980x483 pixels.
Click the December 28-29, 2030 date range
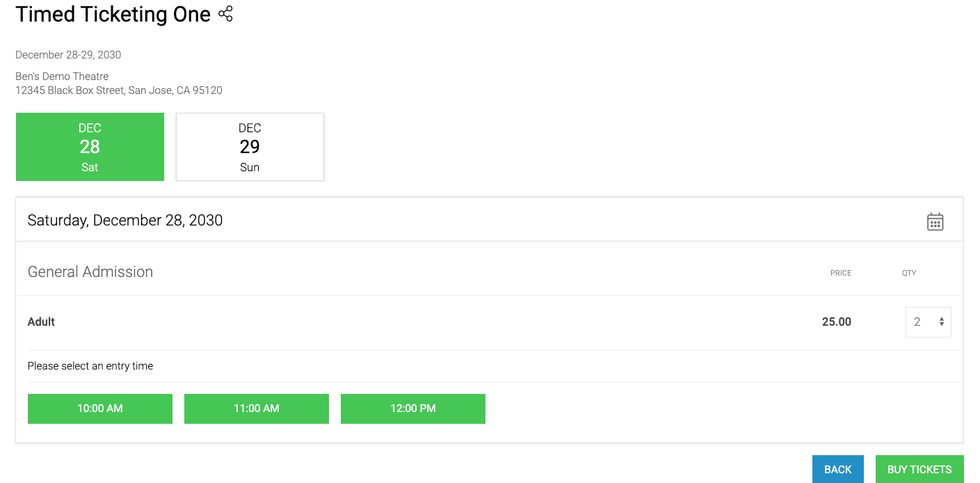pyautogui.click(x=68, y=55)
